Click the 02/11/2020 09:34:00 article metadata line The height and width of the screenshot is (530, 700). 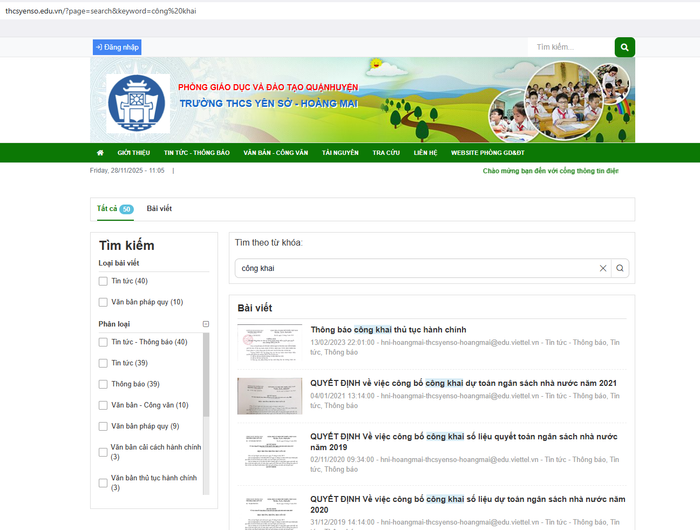pos(464,464)
